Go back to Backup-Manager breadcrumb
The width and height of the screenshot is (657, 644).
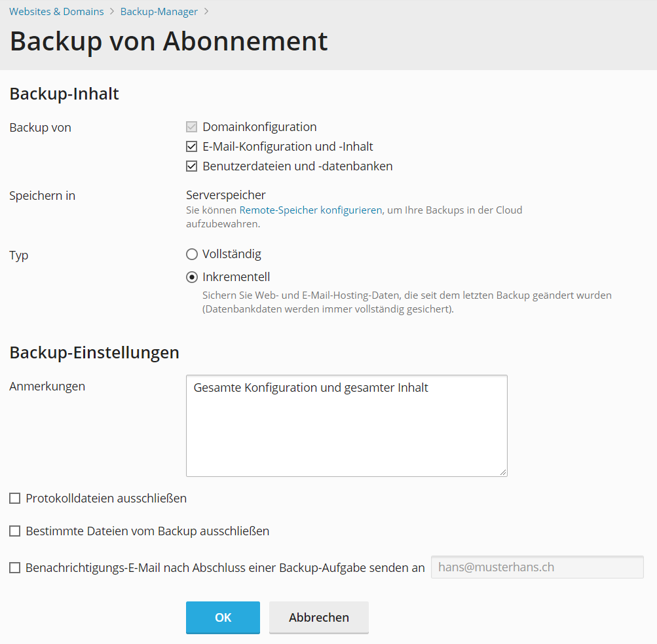coord(159,11)
